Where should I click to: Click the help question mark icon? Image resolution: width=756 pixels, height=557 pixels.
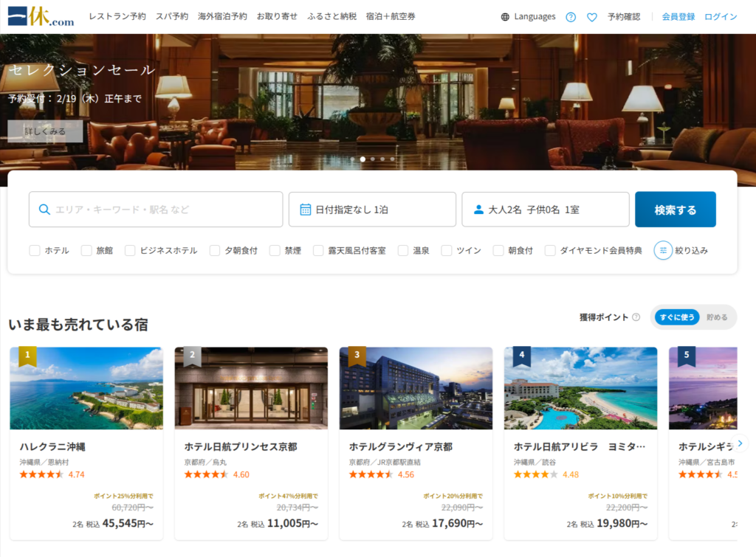coord(571,17)
